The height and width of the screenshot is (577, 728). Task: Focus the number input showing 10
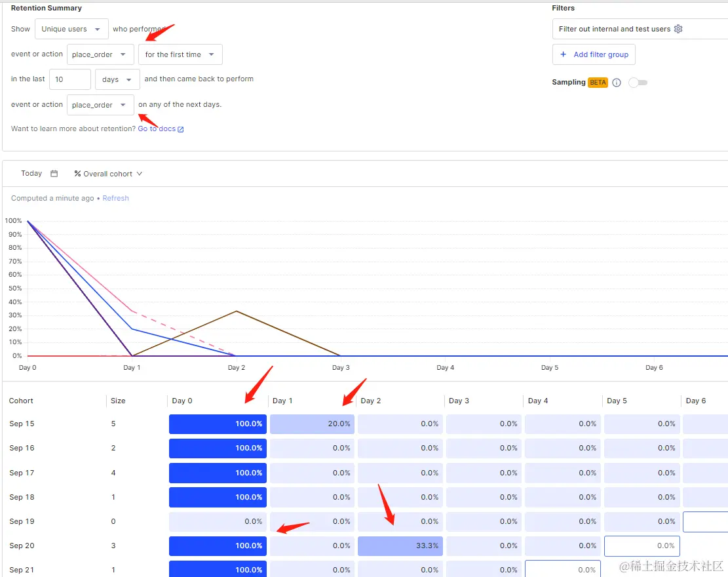pos(69,79)
